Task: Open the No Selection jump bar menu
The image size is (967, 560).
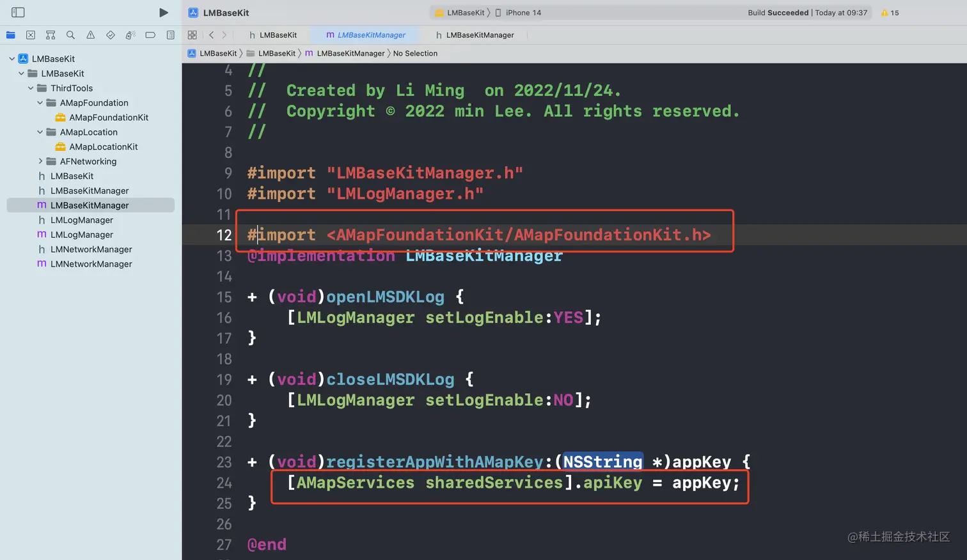Action: (x=415, y=53)
